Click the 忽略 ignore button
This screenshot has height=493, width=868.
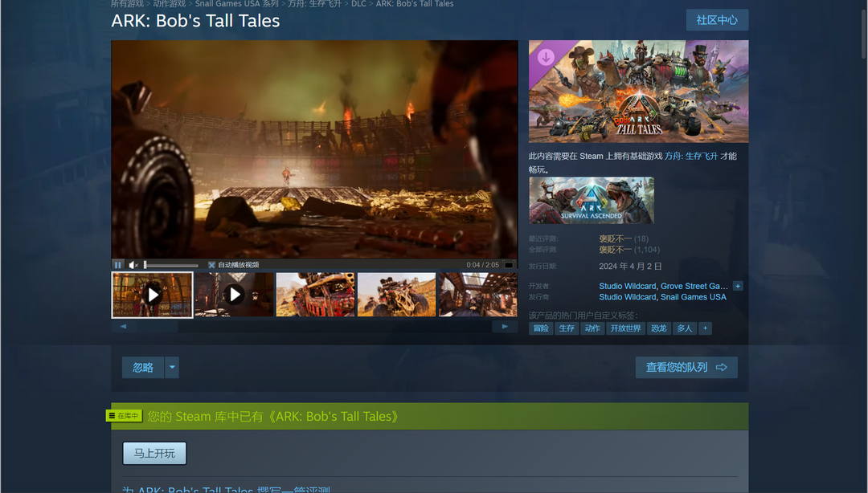pos(143,368)
